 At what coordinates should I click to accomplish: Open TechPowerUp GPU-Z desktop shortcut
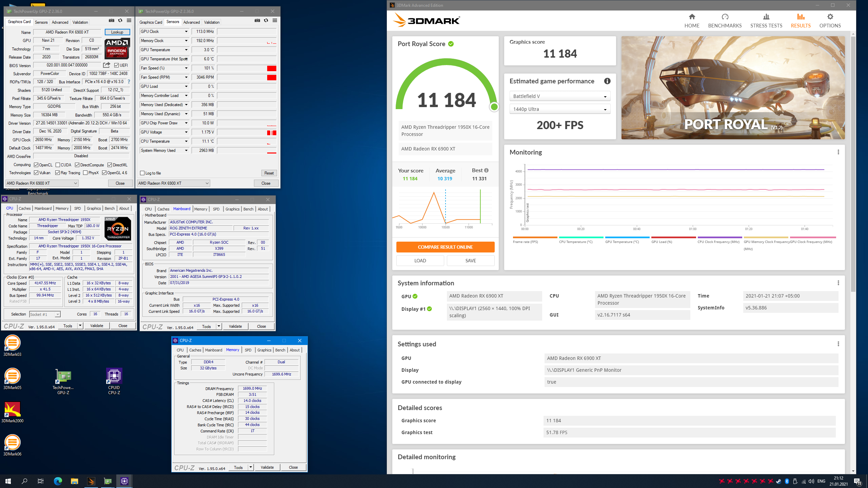[63, 382]
